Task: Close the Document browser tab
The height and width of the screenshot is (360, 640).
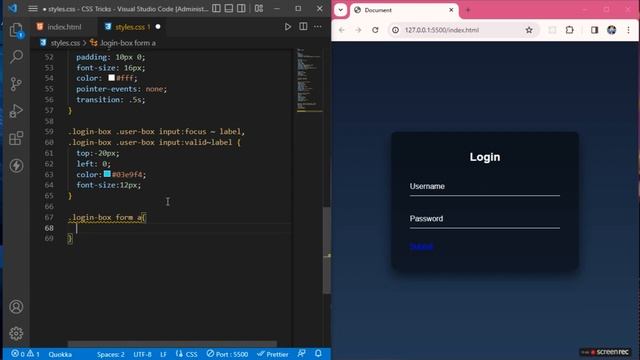Action: click(x=451, y=10)
